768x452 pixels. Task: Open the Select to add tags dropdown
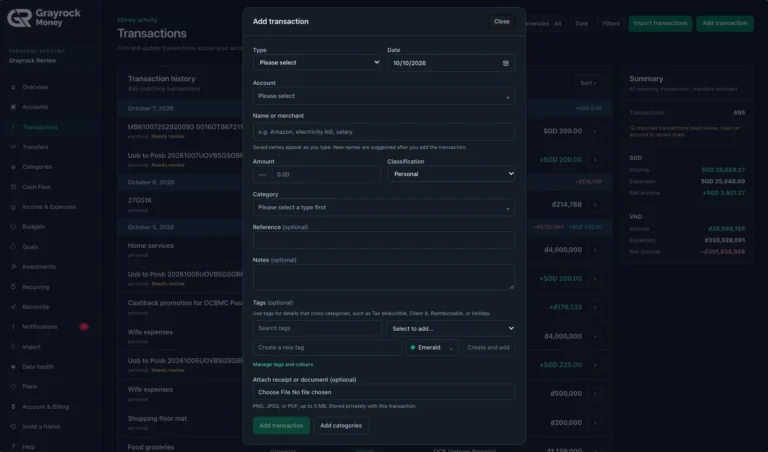(x=450, y=329)
